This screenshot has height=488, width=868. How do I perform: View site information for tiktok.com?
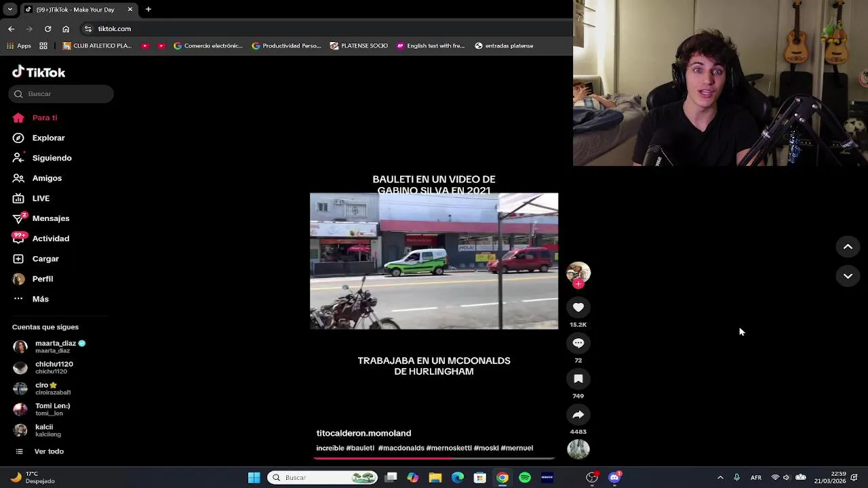[87, 29]
